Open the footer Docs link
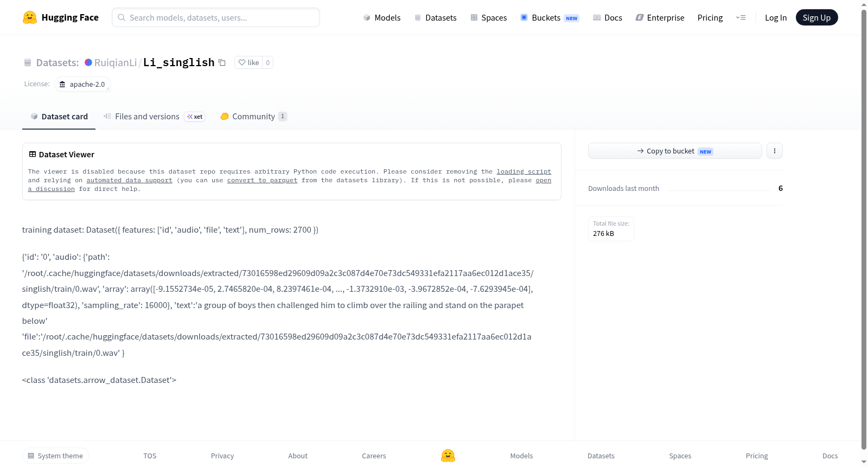This screenshot has width=868, height=467. [x=830, y=456]
